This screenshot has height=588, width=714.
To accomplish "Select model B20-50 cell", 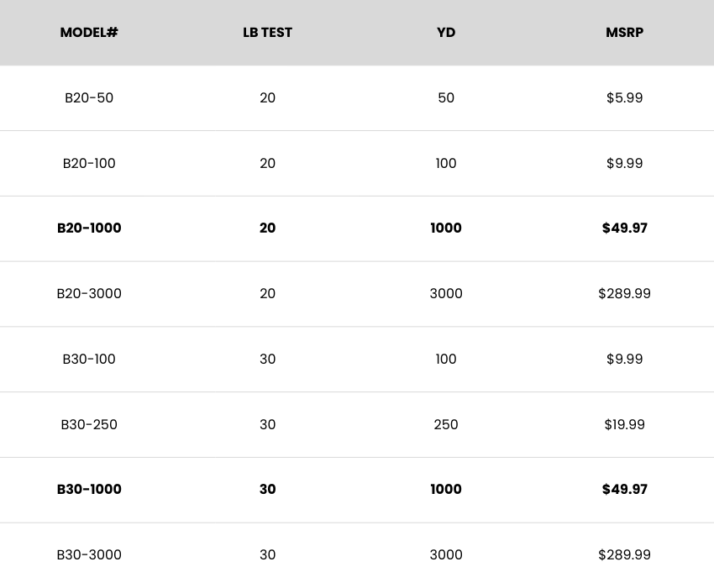I will (89, 98).
